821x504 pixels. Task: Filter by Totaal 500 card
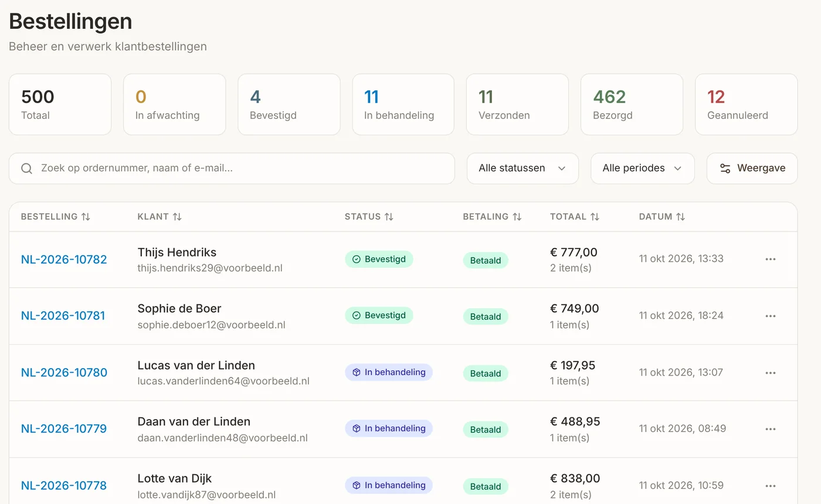pos(60,104)
